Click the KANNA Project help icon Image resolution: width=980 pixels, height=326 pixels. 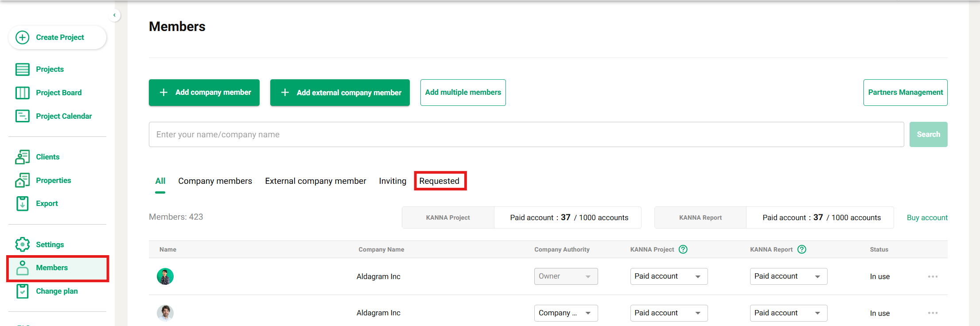pos(683,249)
